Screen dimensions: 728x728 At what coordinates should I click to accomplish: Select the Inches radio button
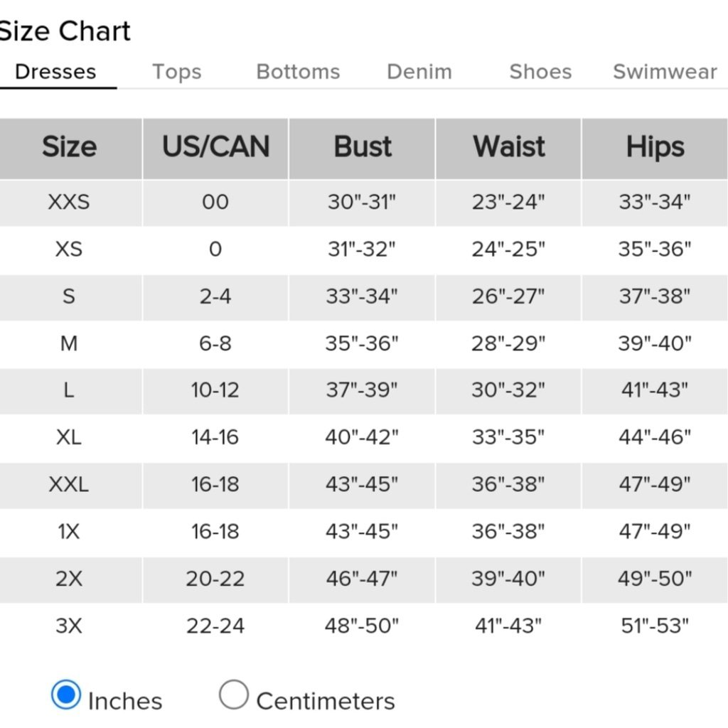(65, 695)
